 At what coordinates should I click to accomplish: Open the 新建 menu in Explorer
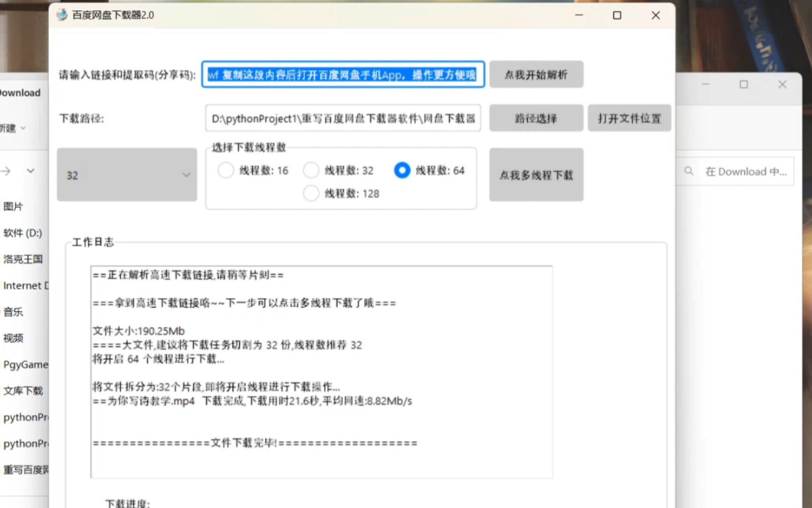pos(13,128)
